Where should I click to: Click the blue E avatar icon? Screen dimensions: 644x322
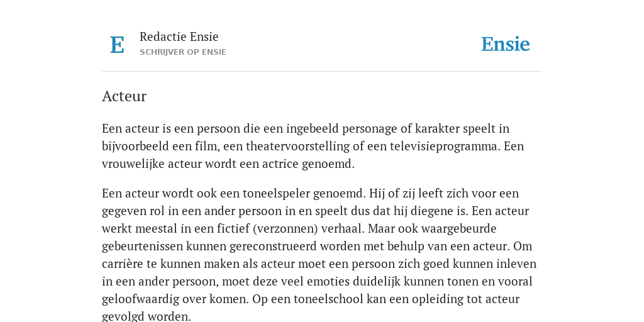click(x=117, y=45)
